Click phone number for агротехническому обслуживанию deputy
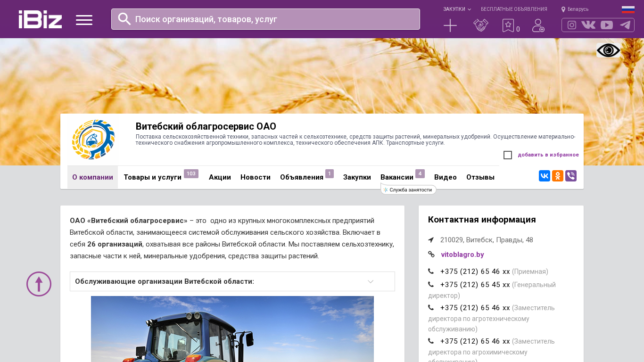The image size is (644, 362). point(475,308)
